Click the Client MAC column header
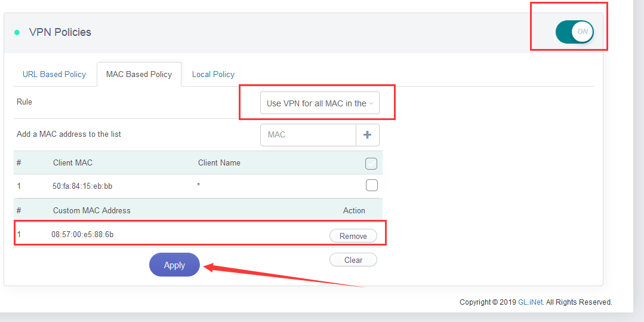The height and width of the screenshot is (322, 644). tap(73, 162)
